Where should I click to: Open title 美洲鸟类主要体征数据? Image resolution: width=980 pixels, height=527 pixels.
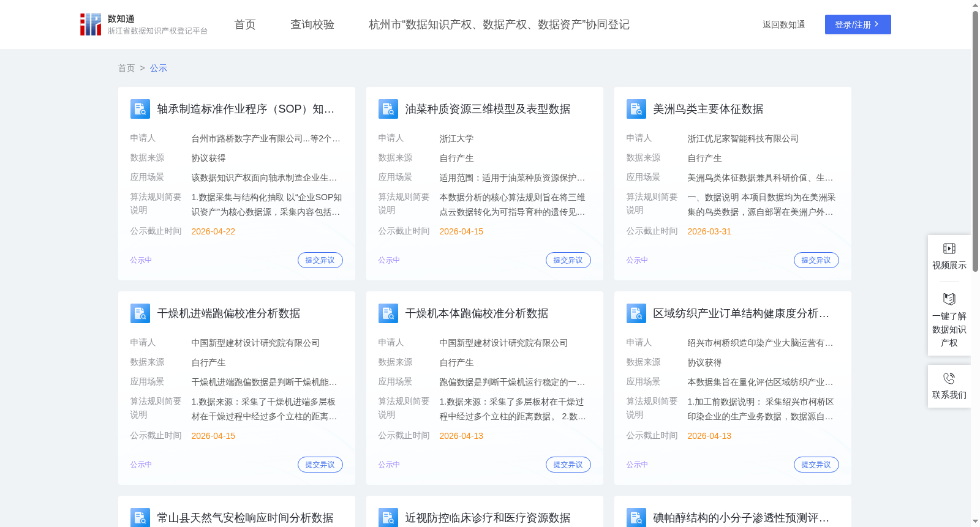pos(708,109)
